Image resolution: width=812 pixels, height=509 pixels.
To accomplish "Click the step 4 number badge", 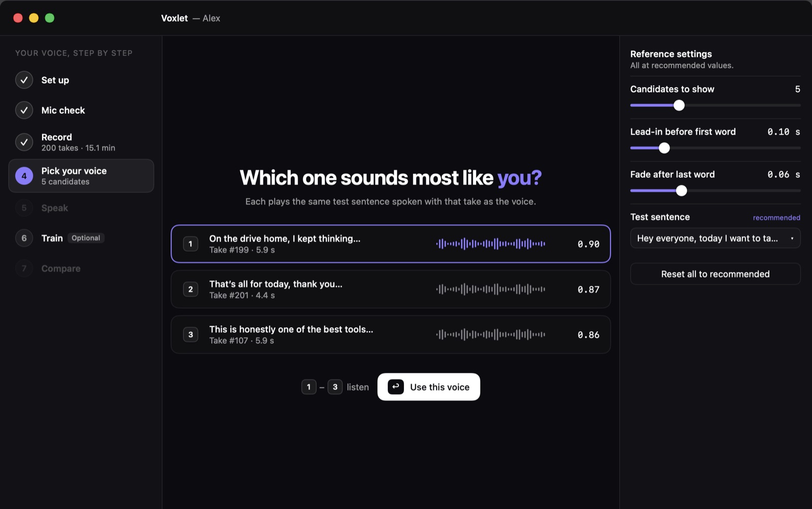I will pos(24,176).
